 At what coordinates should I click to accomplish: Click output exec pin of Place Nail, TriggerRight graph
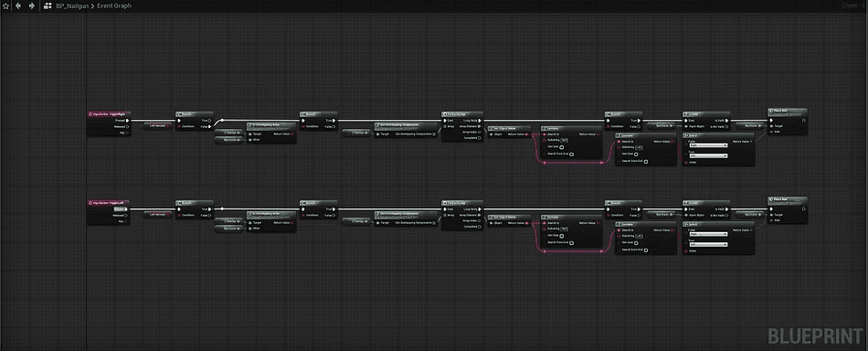tap(804, 121)
